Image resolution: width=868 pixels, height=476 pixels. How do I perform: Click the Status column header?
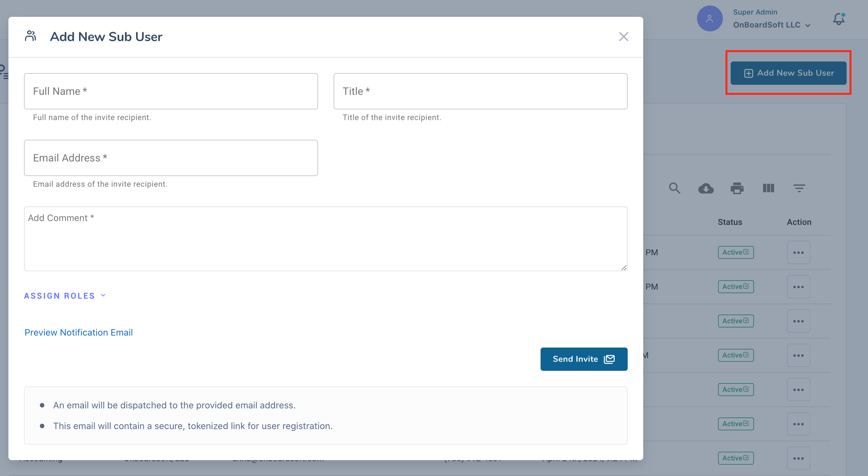pos(730,222)
